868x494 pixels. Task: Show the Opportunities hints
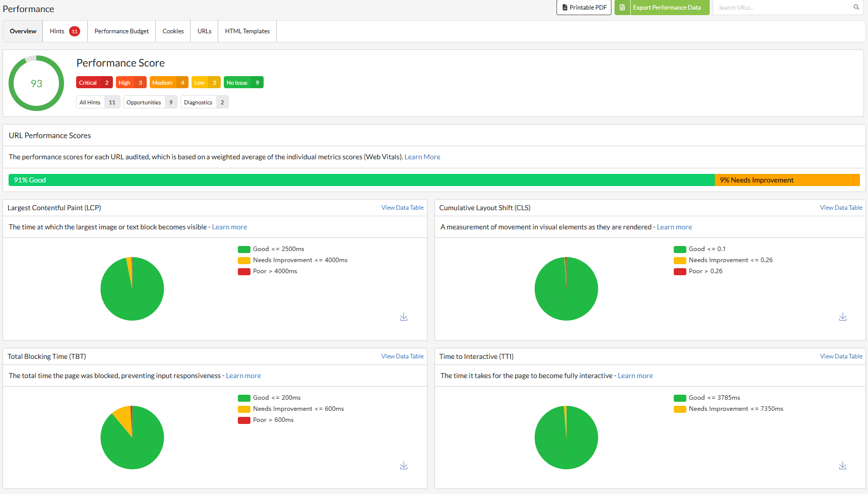pos(150,102)
